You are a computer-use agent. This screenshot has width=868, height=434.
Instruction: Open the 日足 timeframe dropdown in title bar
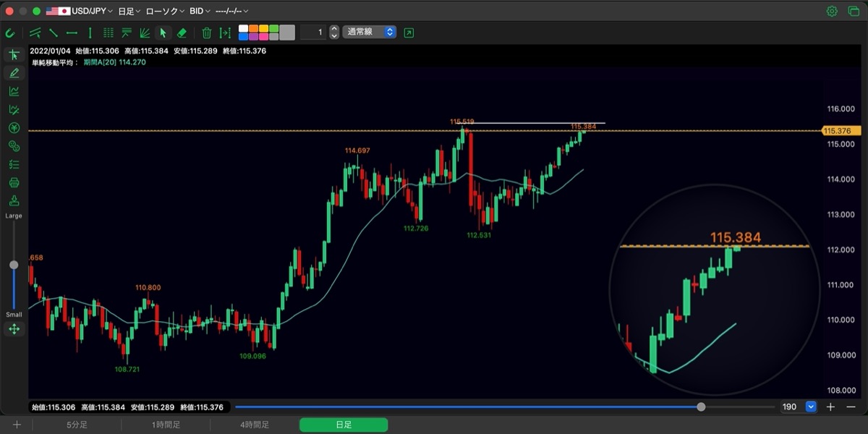coord(130,12)
